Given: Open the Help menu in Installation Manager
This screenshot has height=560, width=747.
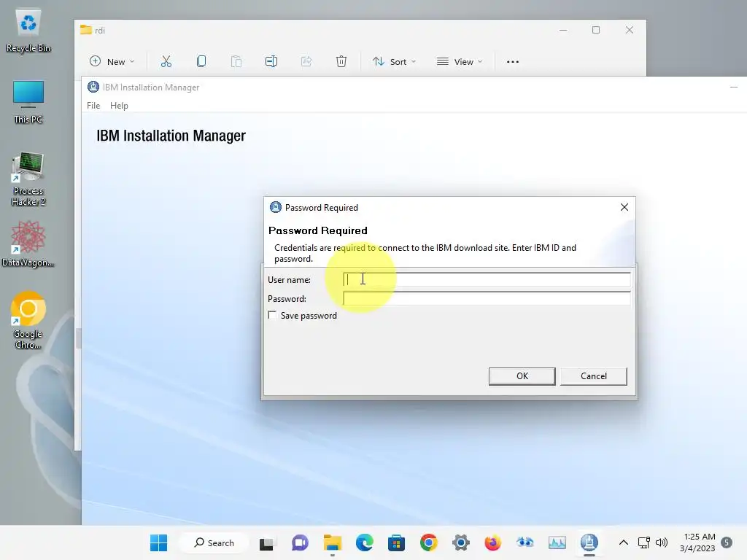Looking at the screenshot, I should pyautogui.click(x=119, y=106).
